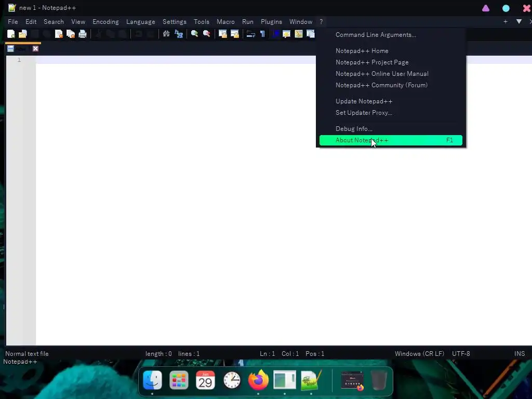This screenshot has height=399, width=532.
Task: Open the Window menu
Action: tap(301, 22)
